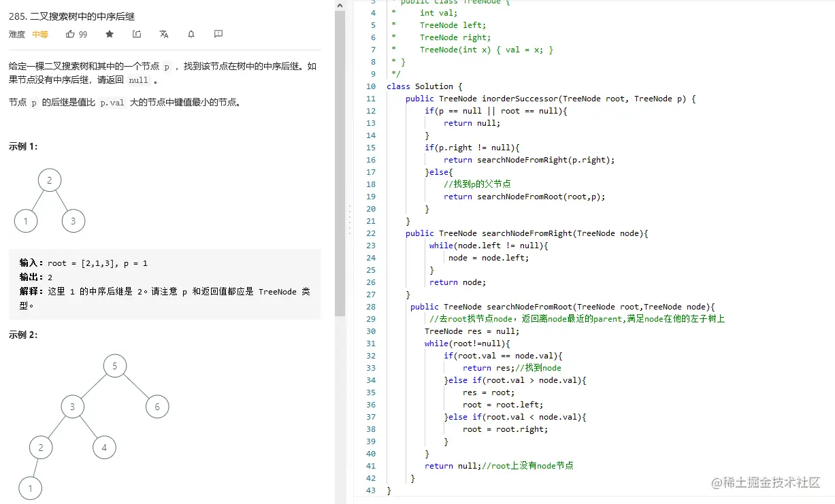The width and height of the screenshot is (835, 504).
Task: Like the problem using thumbs-up icon
Action: click(71, 34)
